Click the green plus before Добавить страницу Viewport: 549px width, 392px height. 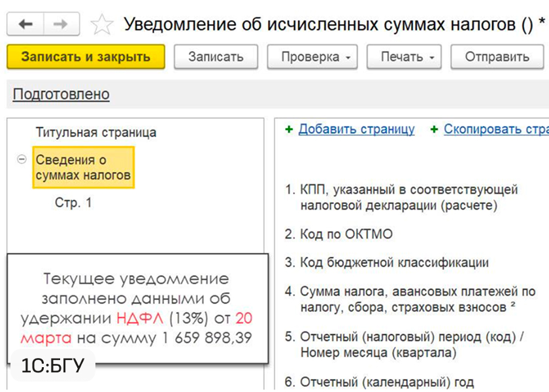289,129
